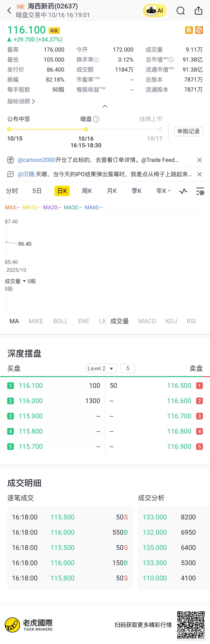
Task: Dismiss the @沉穩 comment banner
Action: (199, 174)
